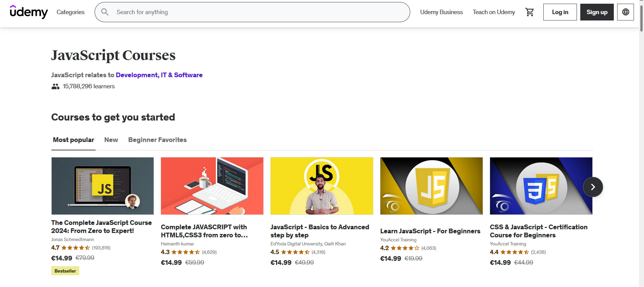Image resolution: width=644 pixels, height=287 pixels.
Task: Go to Udemy Business
Action: tap(441, 12)
